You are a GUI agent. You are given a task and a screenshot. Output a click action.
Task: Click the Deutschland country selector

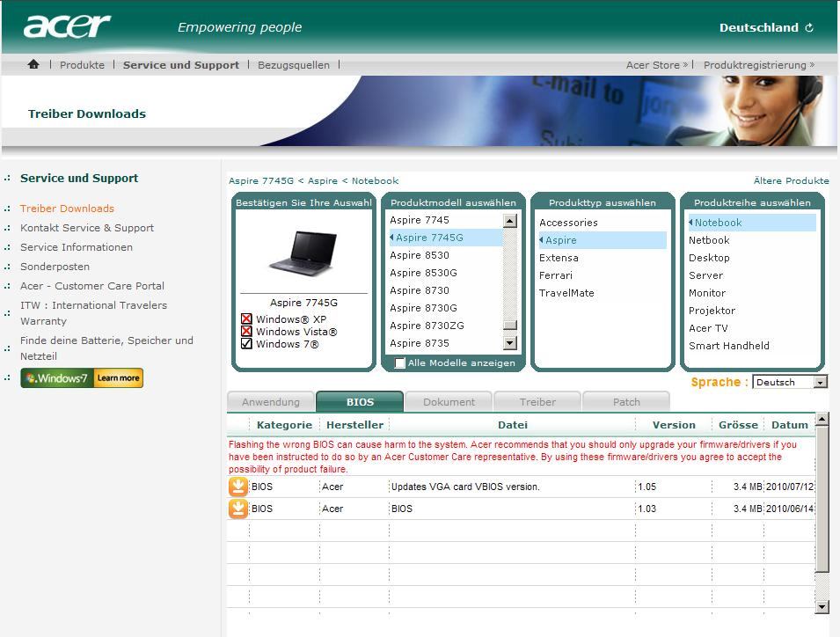(758, 27)
